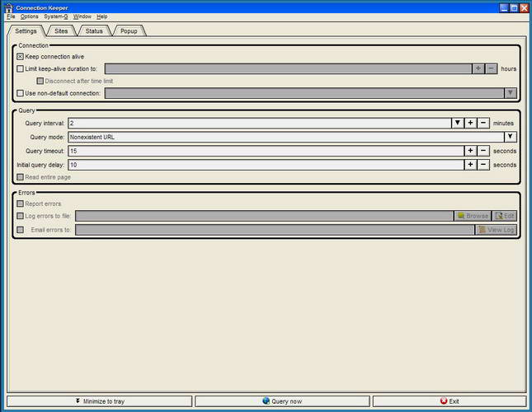Increase the Query interval with plus
This screenshot has height=412, width=532.
[470, 123]
